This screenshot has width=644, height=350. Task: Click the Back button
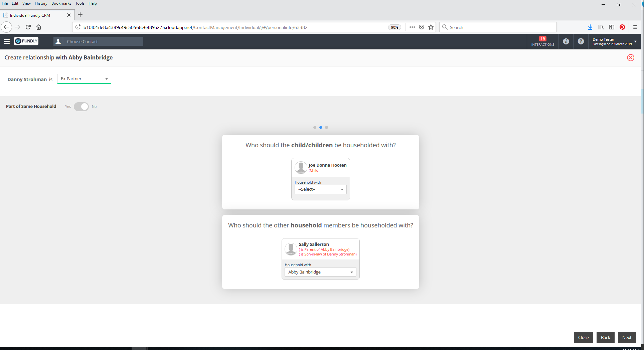[x=605, y=337]
